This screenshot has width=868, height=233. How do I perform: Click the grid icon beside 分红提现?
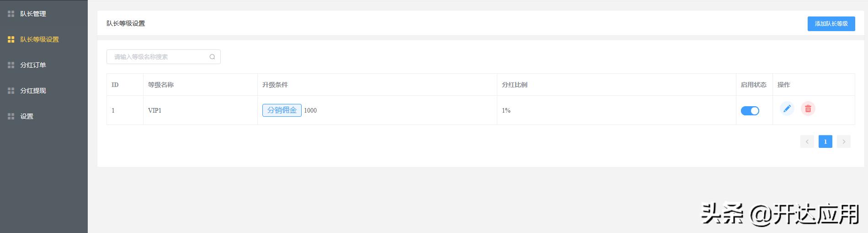tap(11, 91)
